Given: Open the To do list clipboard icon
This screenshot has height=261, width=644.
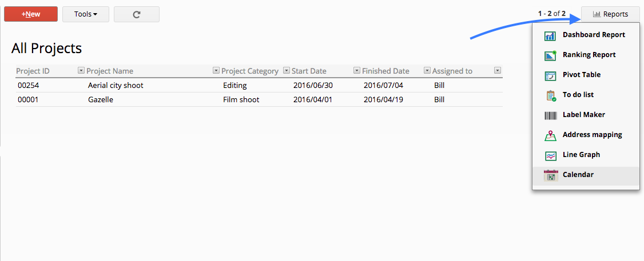Looking at the screenshot, I should pos(551,95).
